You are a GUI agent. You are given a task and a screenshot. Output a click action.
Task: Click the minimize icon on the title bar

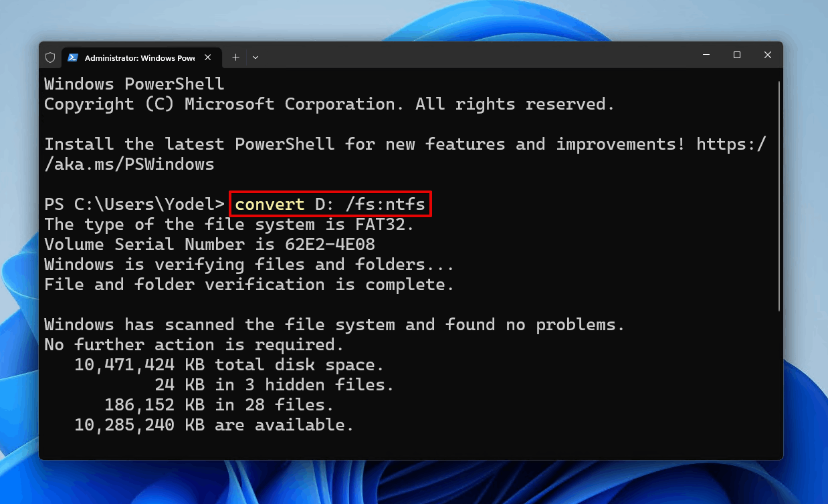point(706,55)
